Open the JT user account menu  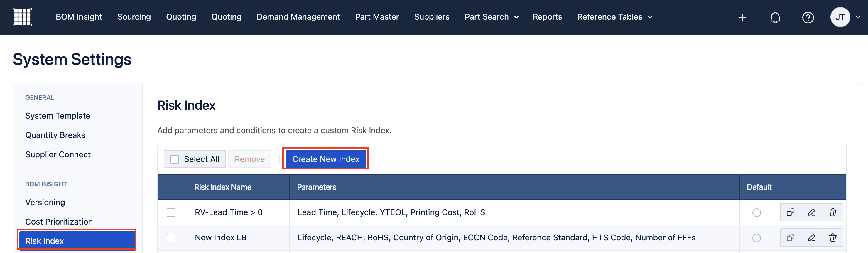[x=845, y=17]
